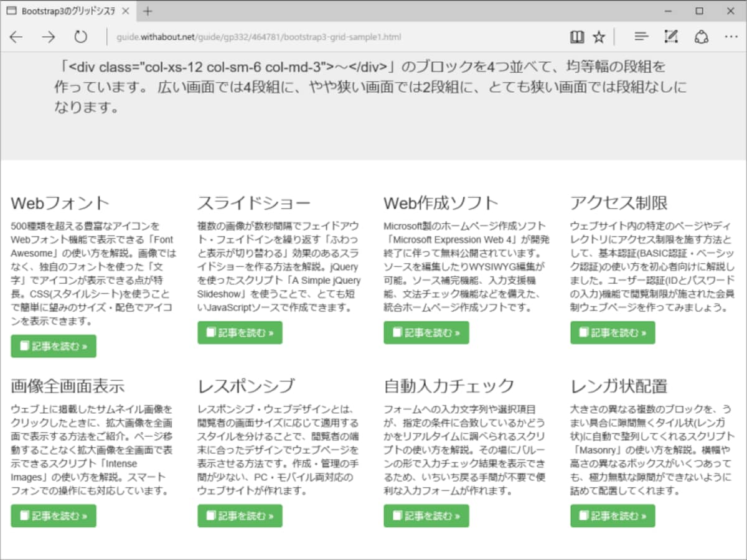Reload the page with the refresh icon
Image resolution: width=747 pixels, height=560 pixels.
81,37
